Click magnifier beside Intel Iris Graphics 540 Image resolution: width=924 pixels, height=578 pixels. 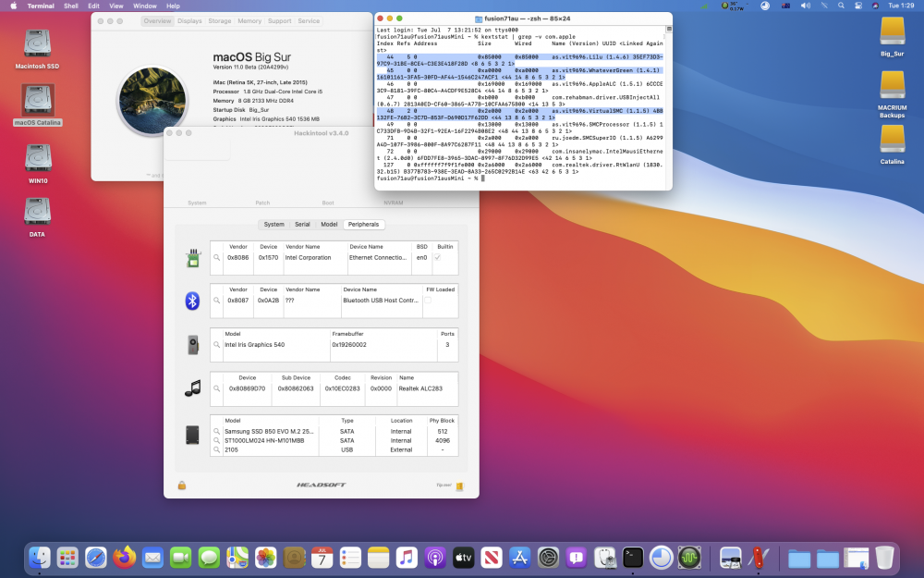click(217, 344)
